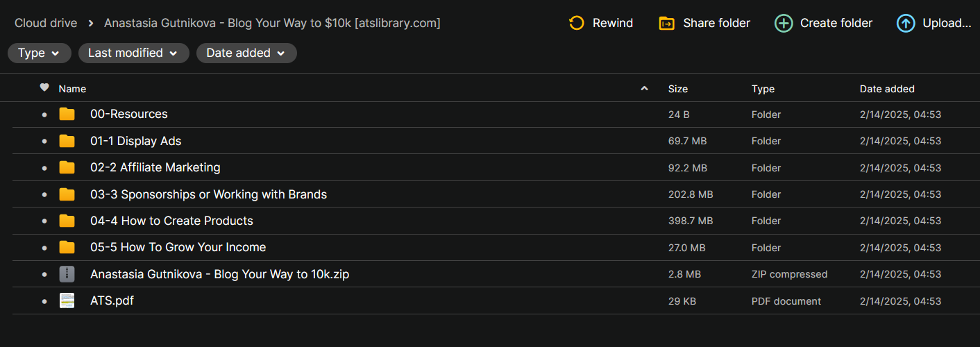Click the ATS.pdf document icon

pos(67,301)
